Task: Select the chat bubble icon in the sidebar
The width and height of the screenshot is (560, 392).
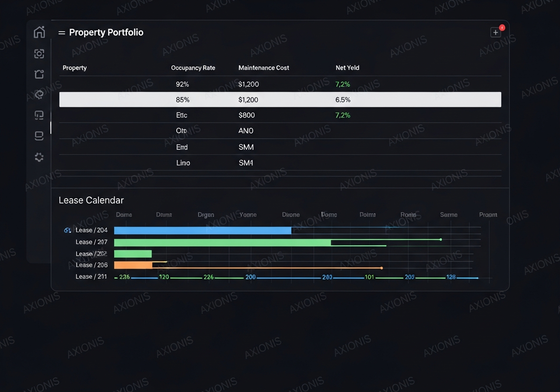Action: (39, 115)
